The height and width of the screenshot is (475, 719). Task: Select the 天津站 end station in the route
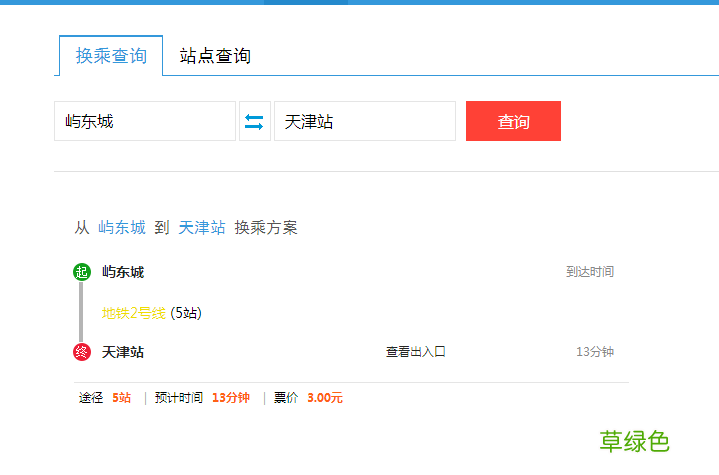coord(123,352)
